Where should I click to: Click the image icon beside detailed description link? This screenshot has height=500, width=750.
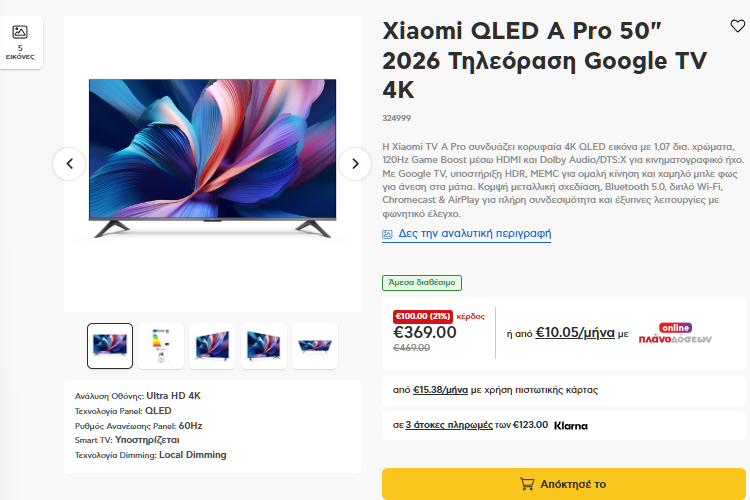pyautogui.click(x=388, y=234)
